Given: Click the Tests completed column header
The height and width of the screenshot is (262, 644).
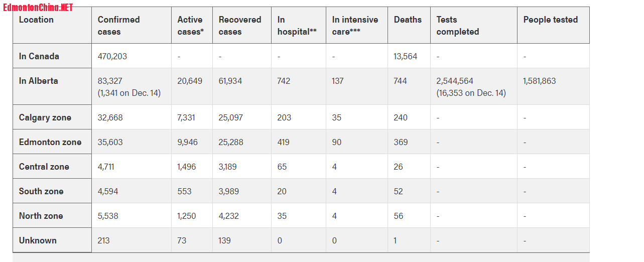Looking at the screenshot, I should [x=457, y=26].
